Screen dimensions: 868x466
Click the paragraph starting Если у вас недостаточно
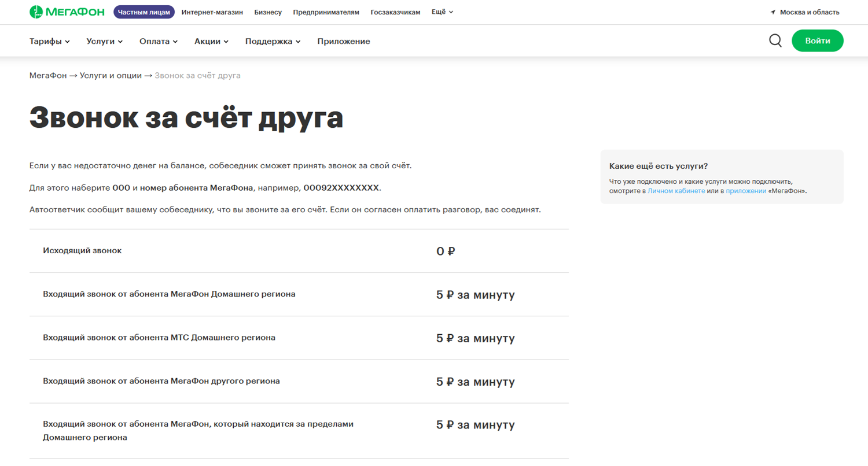point(220,166)
